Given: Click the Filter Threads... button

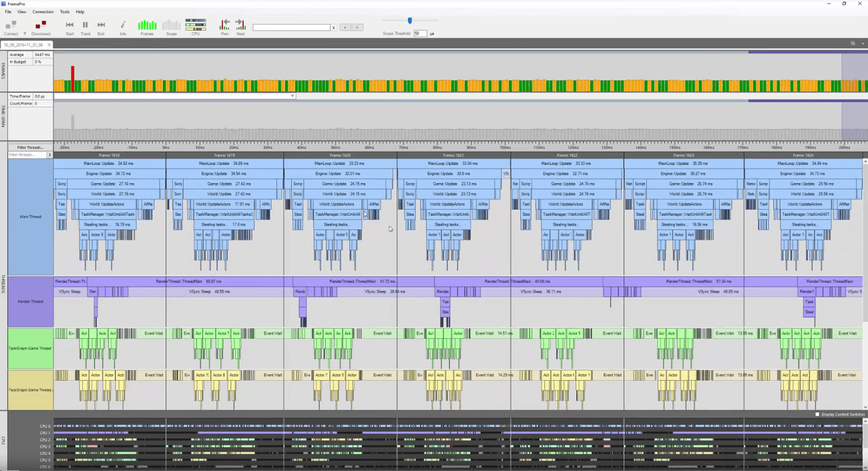Looking at the screenshot, I should pyautogui.click(x=30, y=147).
